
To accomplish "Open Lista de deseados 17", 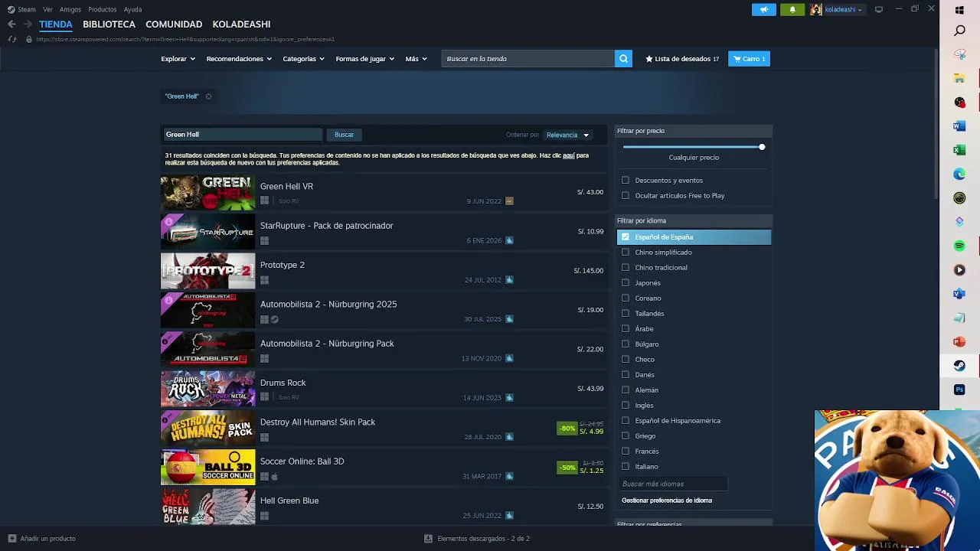I will 682,59.
